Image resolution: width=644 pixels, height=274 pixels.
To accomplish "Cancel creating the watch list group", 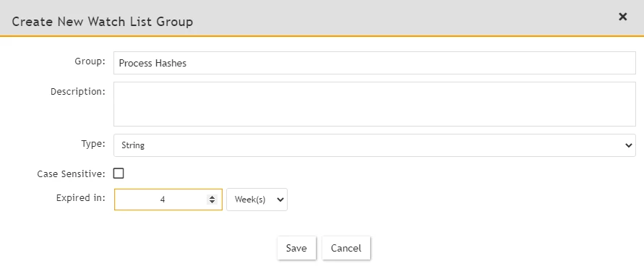I will [346, 248].
